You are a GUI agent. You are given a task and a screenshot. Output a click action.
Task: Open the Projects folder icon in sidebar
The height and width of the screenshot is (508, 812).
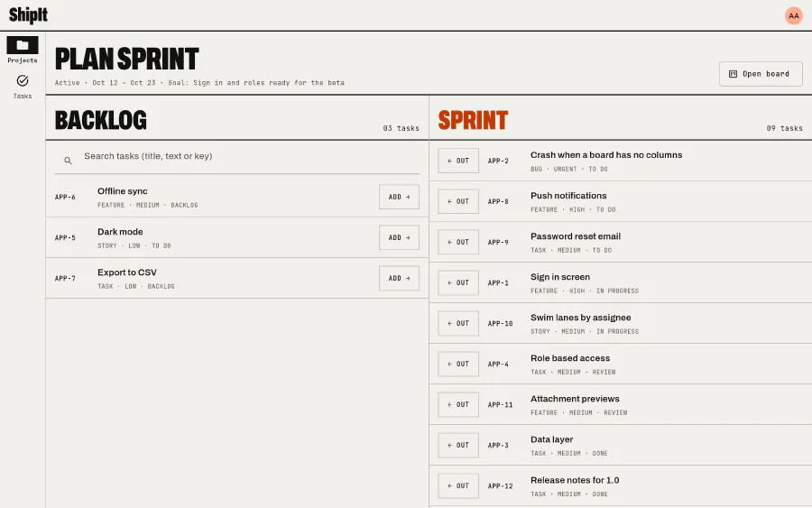point(23,45)
